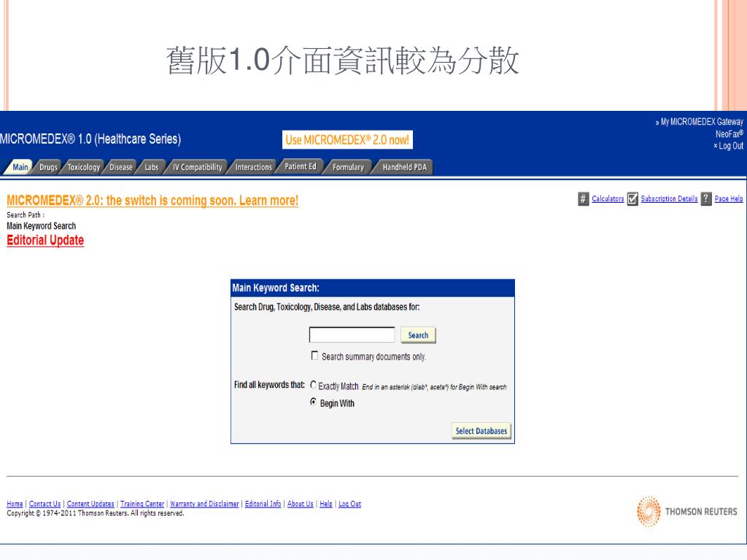The height and width of the screenshot is (560, 747).
Task: Click the Home footer link
Action: (15, 504)
